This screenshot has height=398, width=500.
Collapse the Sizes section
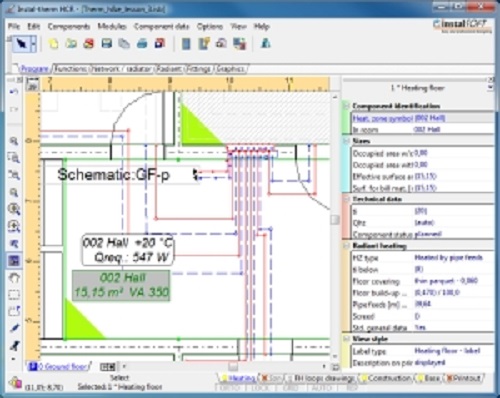[x=347, y=141]
